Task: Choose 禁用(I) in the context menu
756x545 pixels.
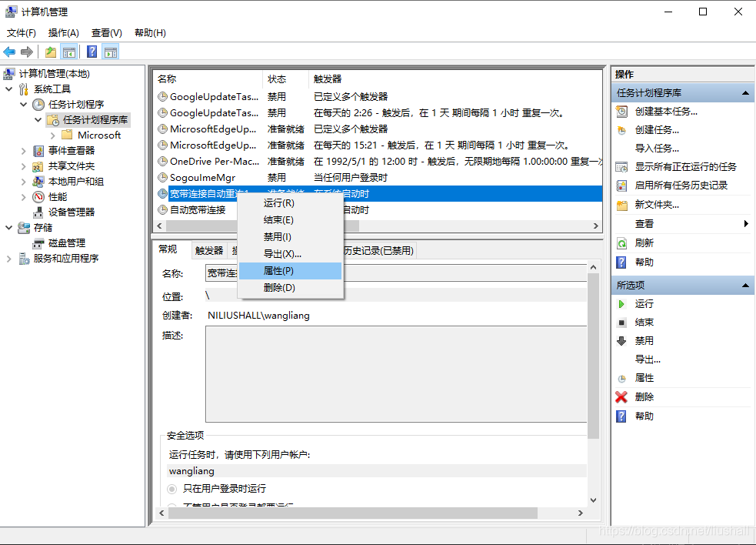Action: click(x=290, y=237)
